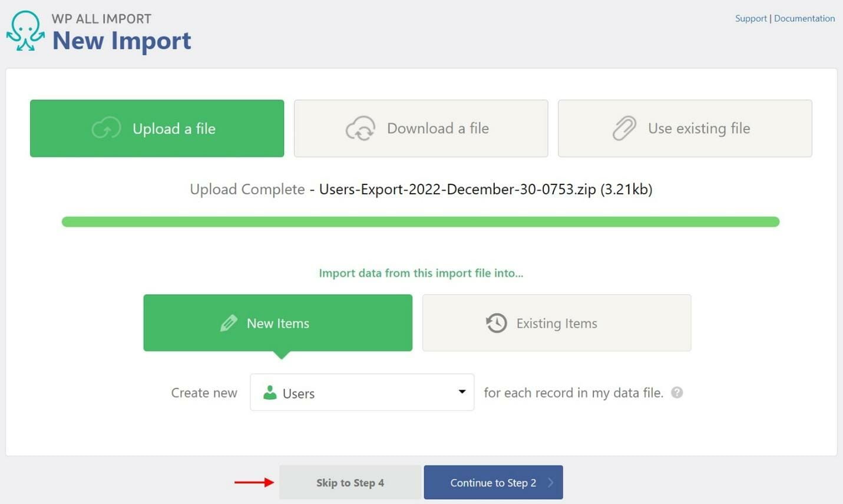The image size is (843, 504).
Task: Skip to Step 4
Action: click(x=350, y=482)
